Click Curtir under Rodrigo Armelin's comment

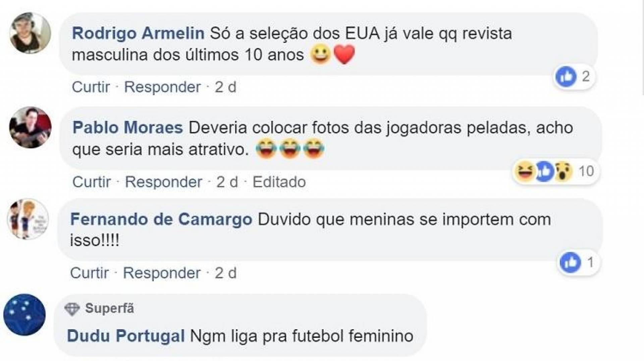[91, 87]
